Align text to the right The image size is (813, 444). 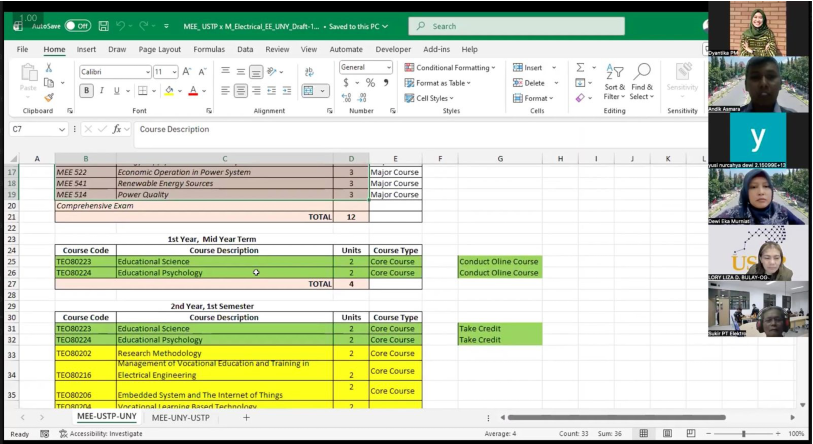pos(256,91)
